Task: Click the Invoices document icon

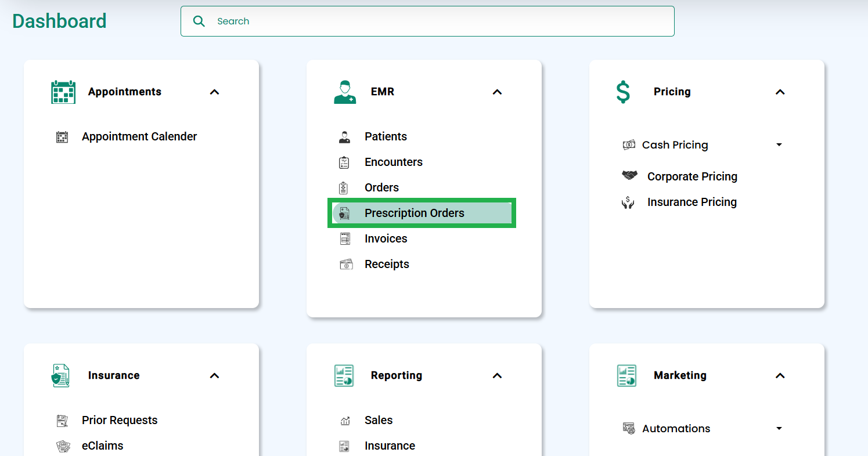Action: 345,239
